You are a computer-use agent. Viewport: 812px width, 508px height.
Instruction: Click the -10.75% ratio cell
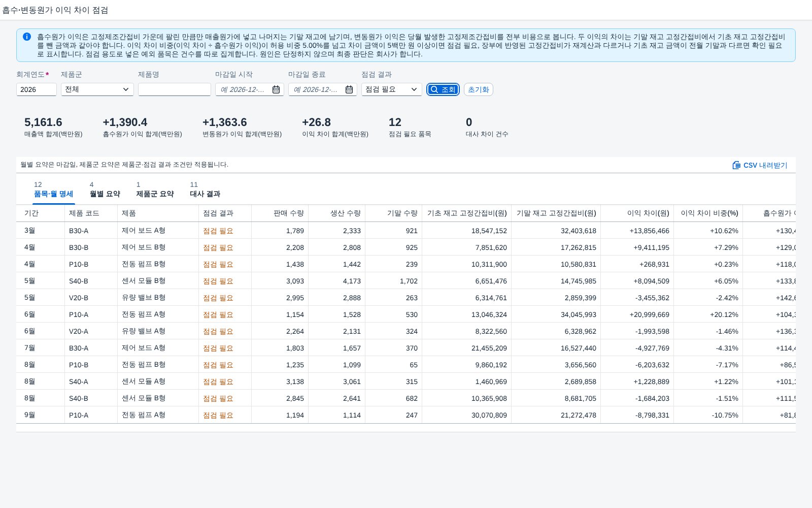[708, 415]
